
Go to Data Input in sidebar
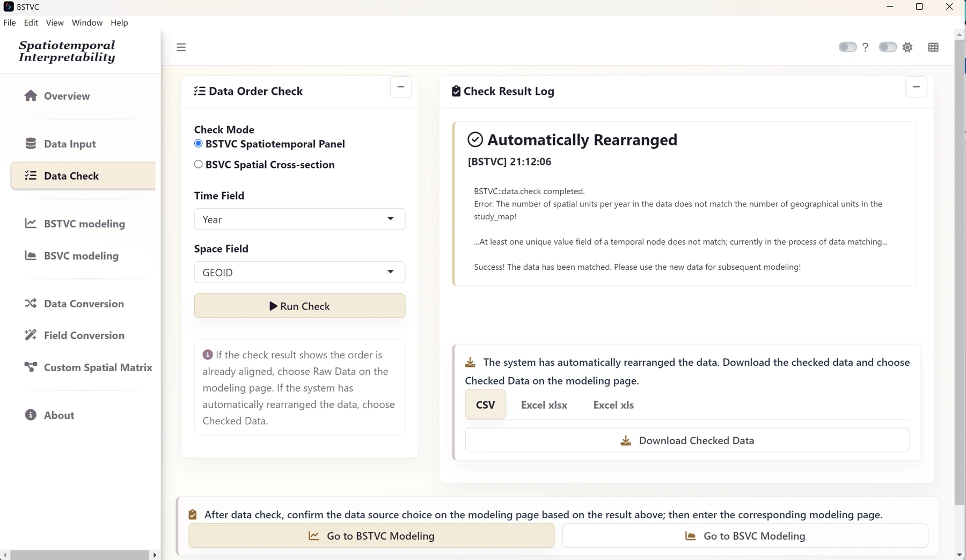[60, 144]
